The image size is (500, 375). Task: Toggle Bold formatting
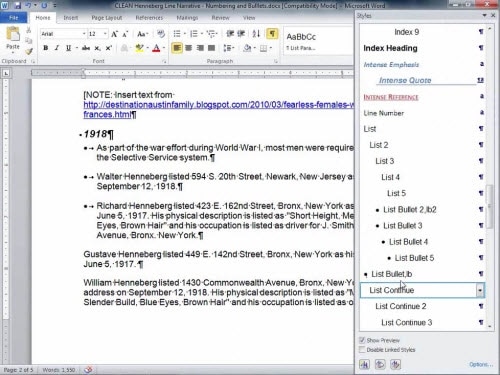point(46,48)
